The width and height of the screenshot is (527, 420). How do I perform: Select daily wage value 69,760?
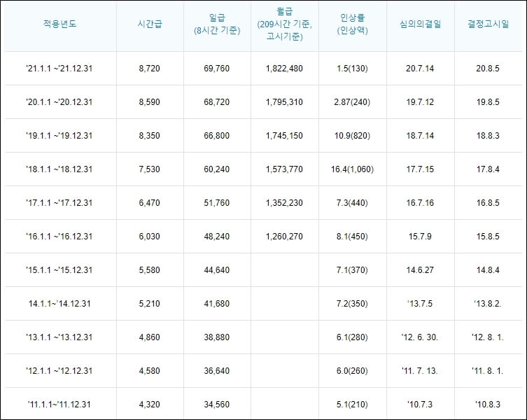(x=217, y=69)
